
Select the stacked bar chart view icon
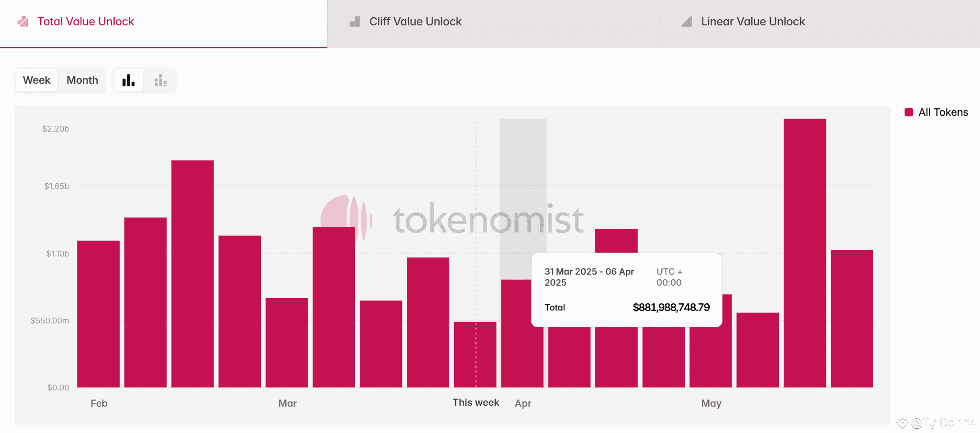click(161, 80)
